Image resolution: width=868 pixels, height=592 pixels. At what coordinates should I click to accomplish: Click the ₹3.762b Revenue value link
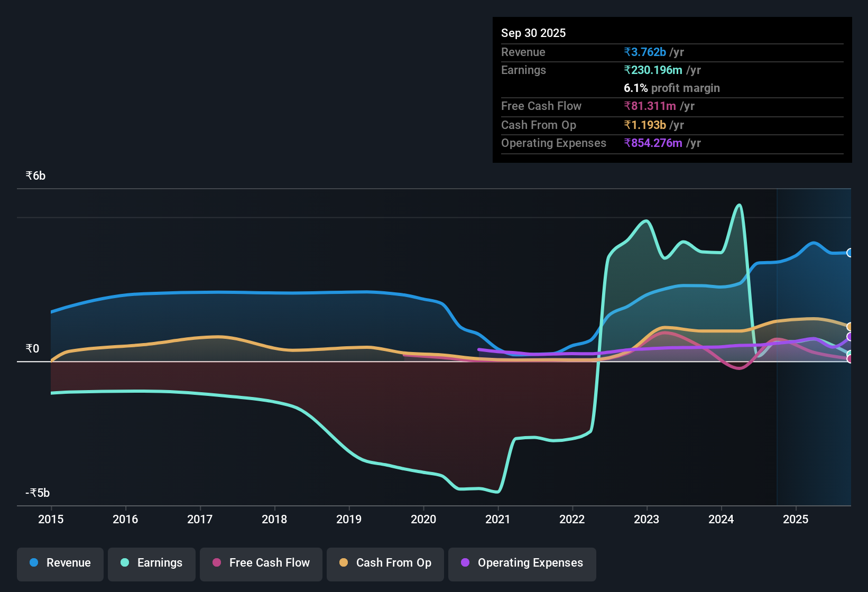(x=645, y=52)
